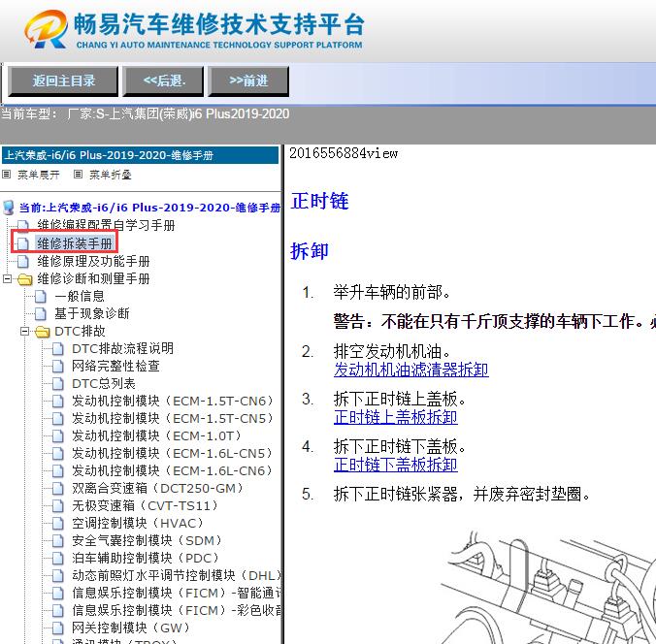656x644 pixels.
Task: Click the DTC排故 folder icon
Action: [x=43, y=332]
